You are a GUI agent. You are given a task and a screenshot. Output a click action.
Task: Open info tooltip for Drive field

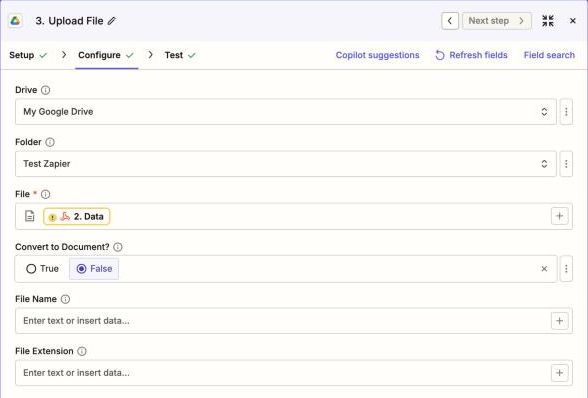45,90
